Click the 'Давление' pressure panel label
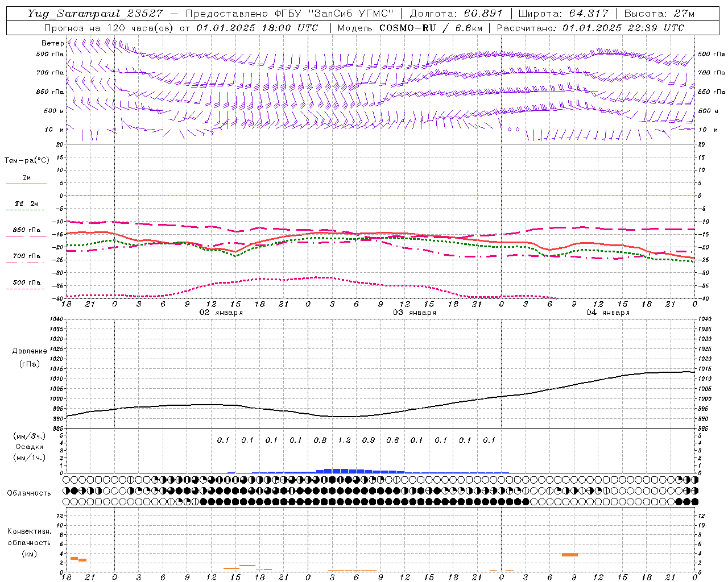Viewport: 728px width, 582px height. [30, 351]
